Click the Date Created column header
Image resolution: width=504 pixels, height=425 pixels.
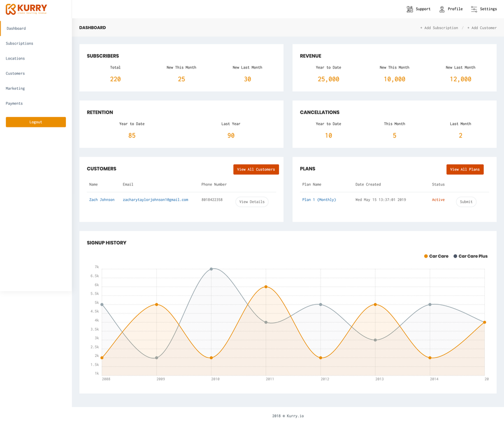(368, 184)
